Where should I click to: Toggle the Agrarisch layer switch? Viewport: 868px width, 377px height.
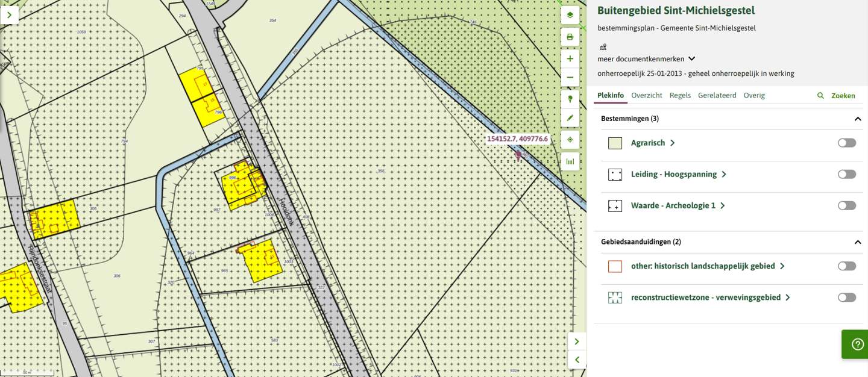coord(847,143)
